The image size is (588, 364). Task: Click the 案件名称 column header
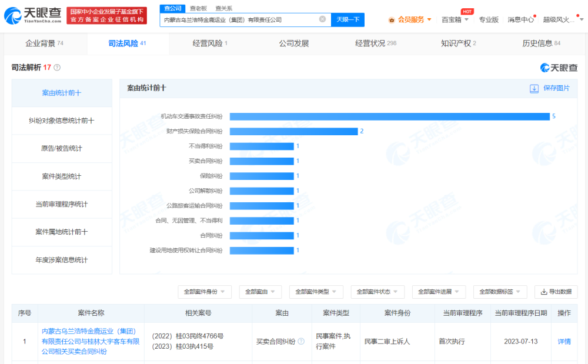tap(91, 313)
